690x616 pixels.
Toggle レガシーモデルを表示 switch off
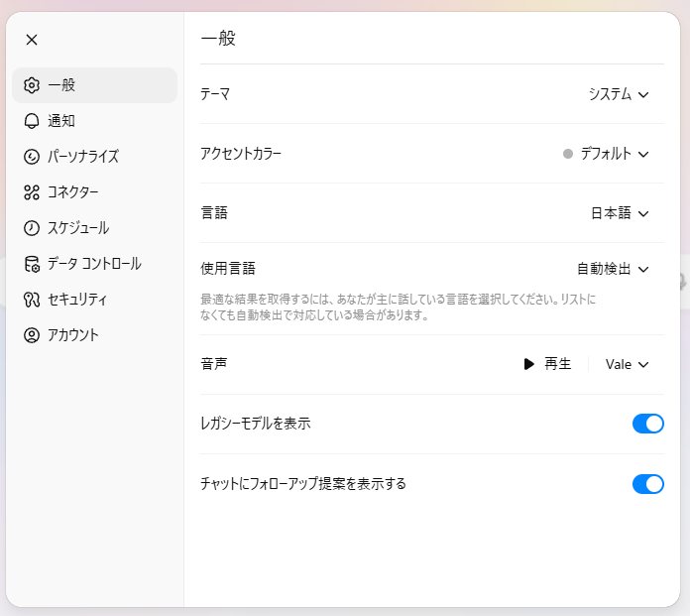tap(647, 424)
